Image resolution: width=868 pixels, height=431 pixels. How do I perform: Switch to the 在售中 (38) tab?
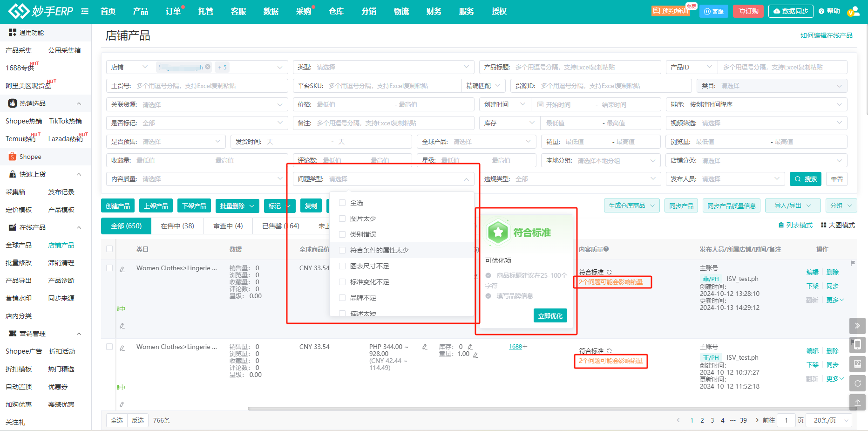[177, 226]
